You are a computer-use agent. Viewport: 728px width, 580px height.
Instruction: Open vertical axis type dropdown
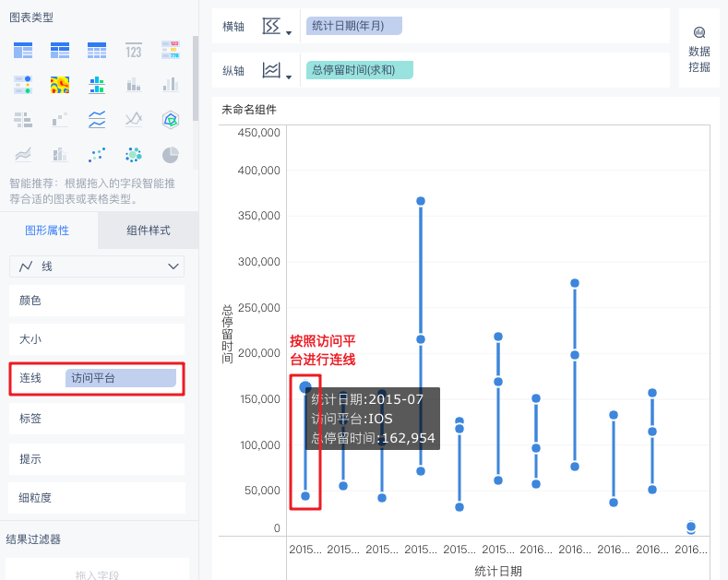pos(277,70)
